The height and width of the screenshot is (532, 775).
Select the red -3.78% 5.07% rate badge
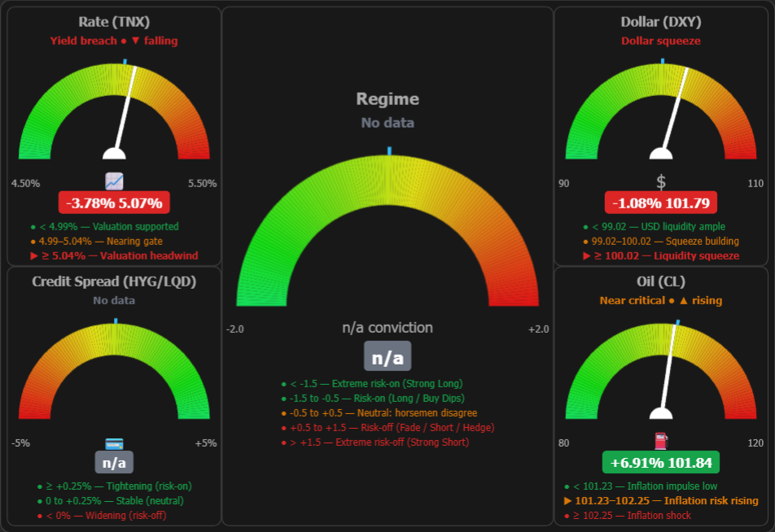click(x=114, y=203)
